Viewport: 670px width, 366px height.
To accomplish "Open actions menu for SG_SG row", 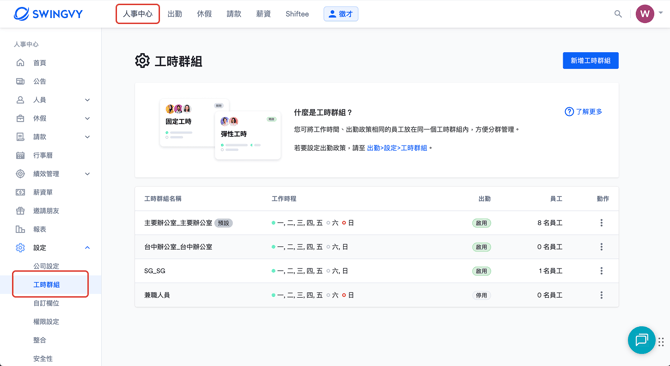I will coord(601,271).
